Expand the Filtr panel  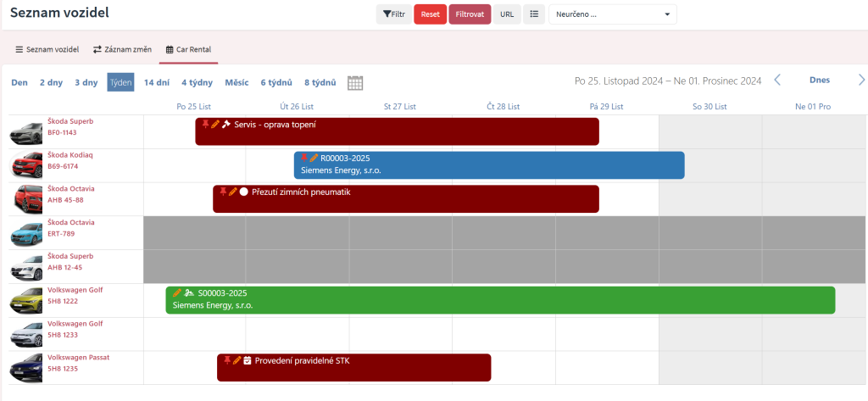393,14
